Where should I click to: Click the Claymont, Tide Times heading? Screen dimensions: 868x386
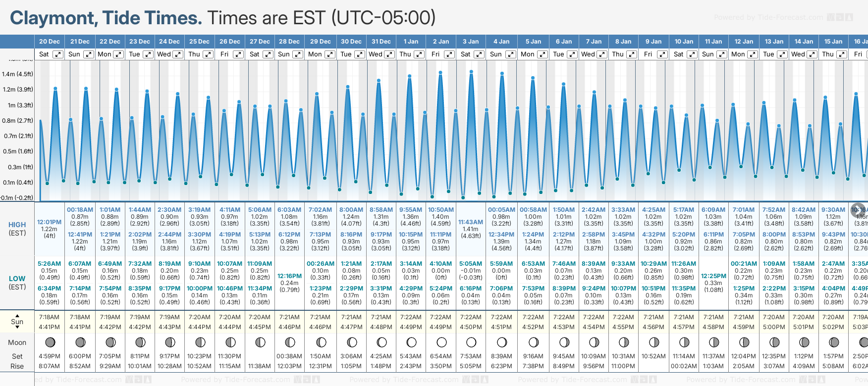tap(106, 18)
